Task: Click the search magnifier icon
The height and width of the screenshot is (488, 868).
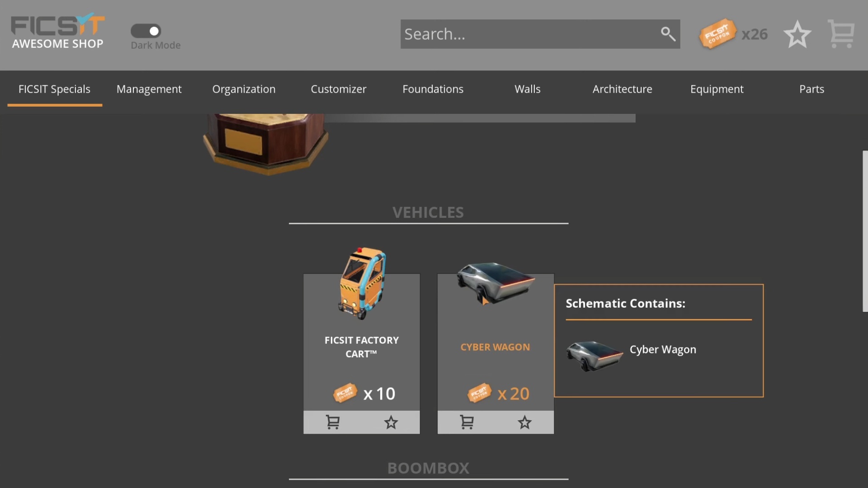Action: [x=668, y=33]
